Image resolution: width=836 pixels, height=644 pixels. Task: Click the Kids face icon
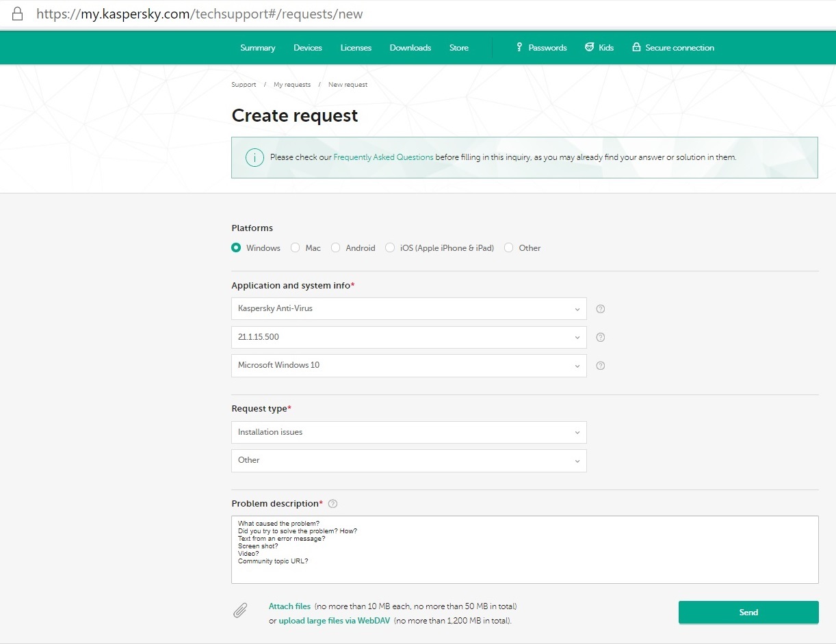click(x=589, y=47)
